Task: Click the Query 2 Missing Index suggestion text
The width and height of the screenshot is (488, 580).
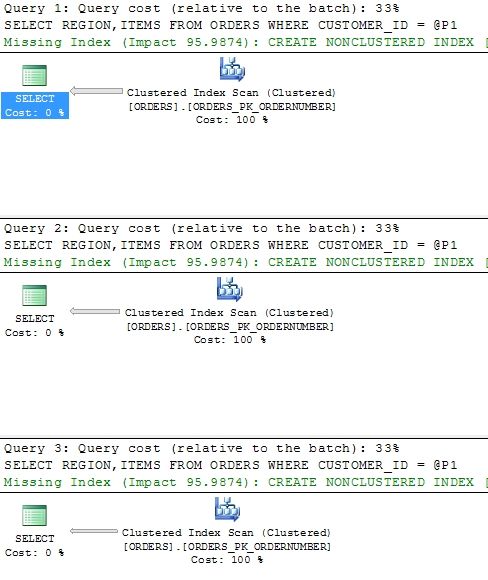Action: pos(245,262)
